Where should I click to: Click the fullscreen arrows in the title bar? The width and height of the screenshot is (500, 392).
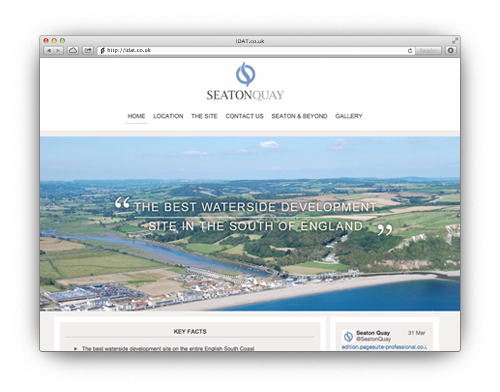(455, 41)
